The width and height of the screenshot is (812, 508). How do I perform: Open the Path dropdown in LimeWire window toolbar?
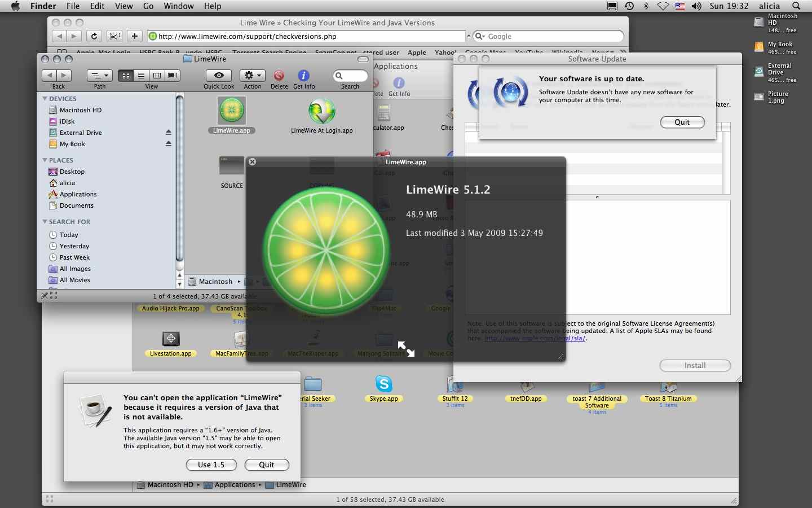[100, 75]
